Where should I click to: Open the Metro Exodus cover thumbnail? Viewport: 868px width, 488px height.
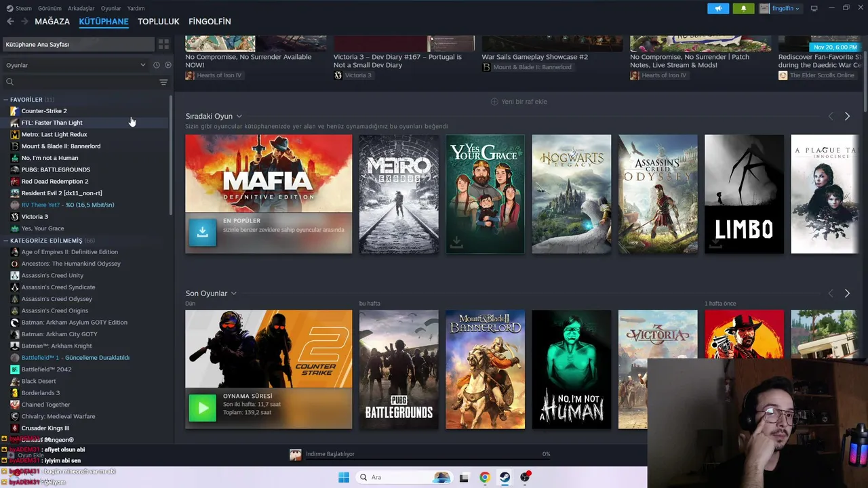click(399, 194)
